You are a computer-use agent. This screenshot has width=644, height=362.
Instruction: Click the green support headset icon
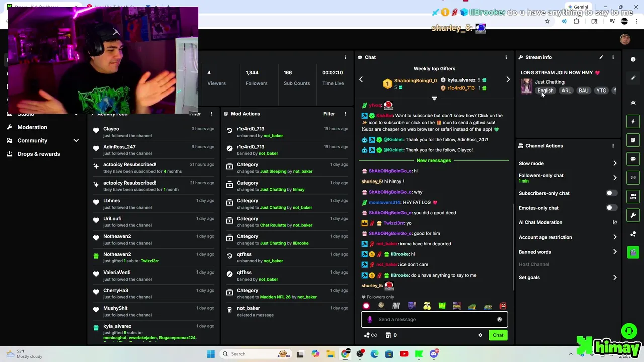pos(628,331)
